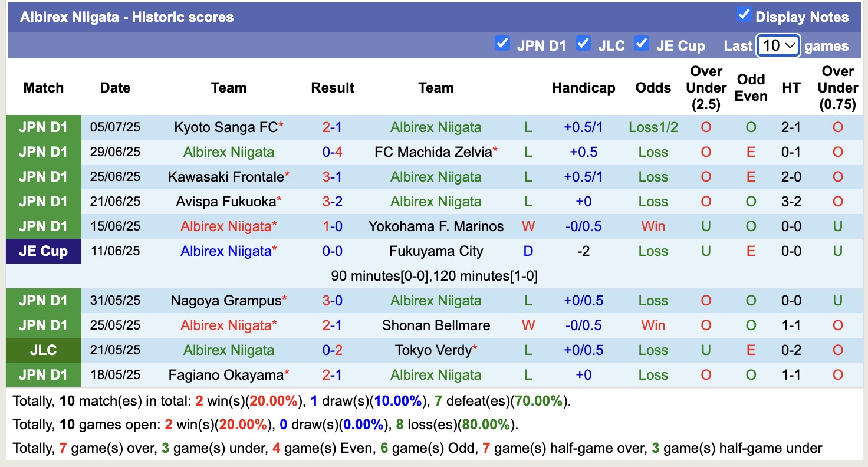Screen dimensions: 868x467
Task: Open Nagoya Grampus team link
Action: (x=226, y=301)
